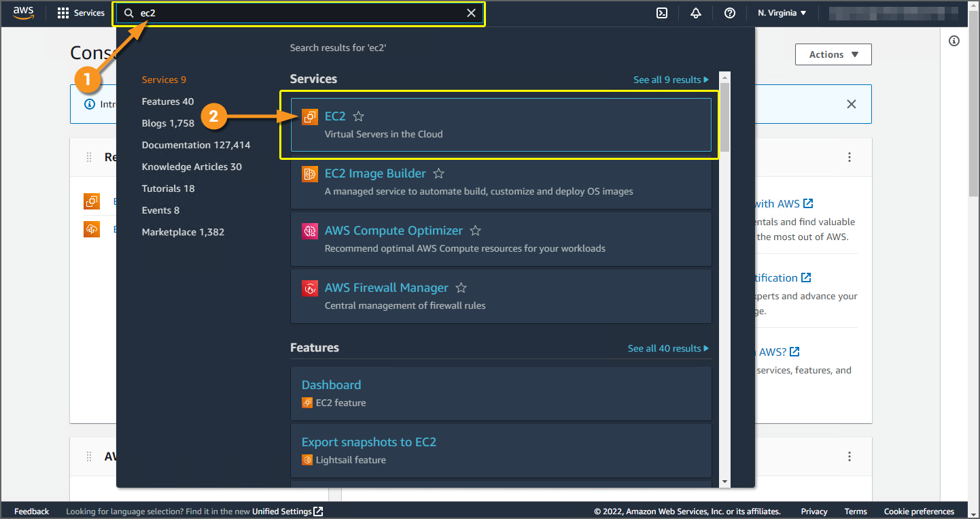Screen dimensions: 980x519
Task: Open the Actions dropdown button
Action: 833,54
